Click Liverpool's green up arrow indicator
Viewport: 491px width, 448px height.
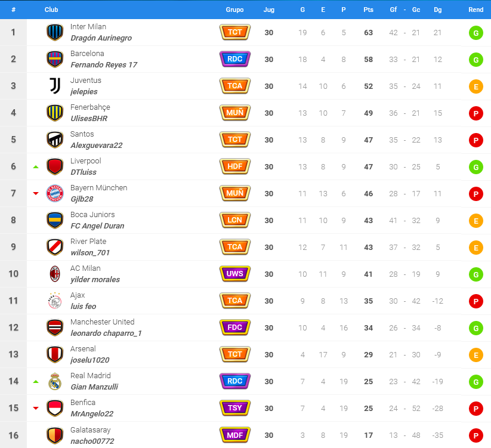click(x=36, y=167)
